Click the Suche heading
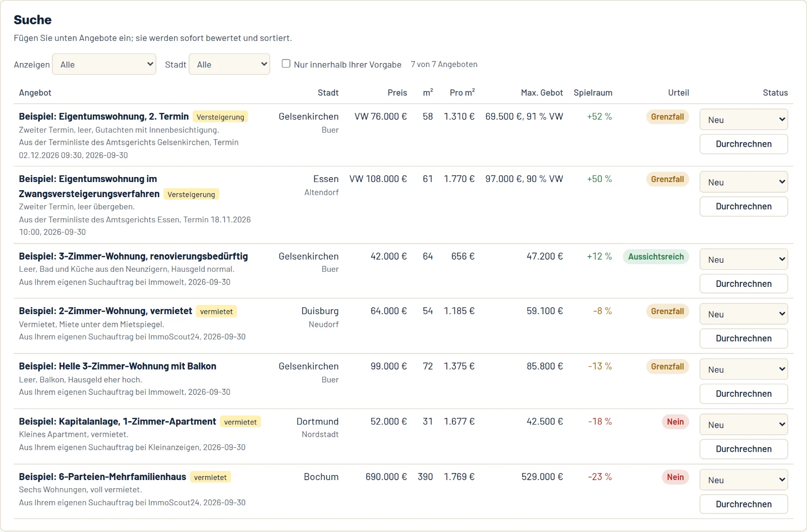This screenshot has height=532, width=807. (x=33, y=20)
